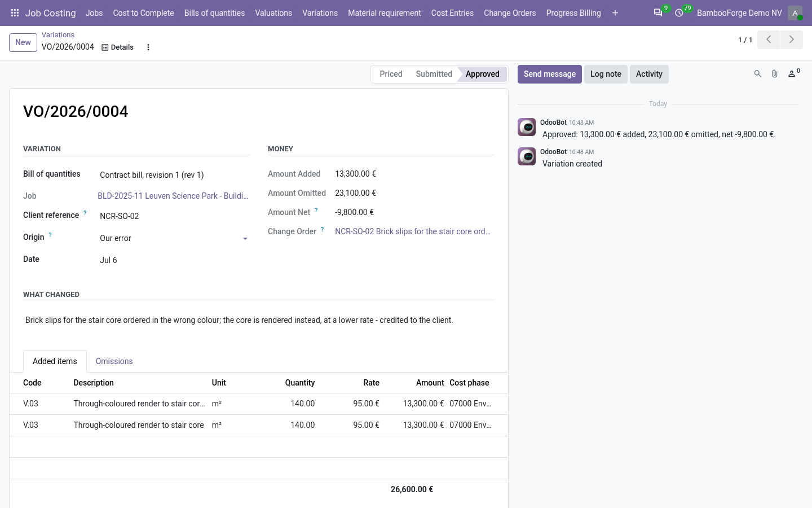Open the apps grid home menu
Image resolution: width=812 pixels, height=508 pixels.
point(15,13)
